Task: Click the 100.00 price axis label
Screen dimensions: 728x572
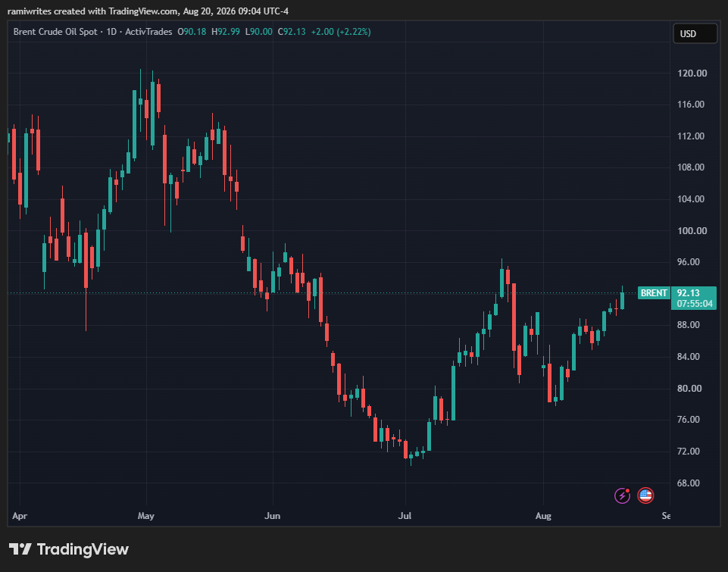Action: point(692,231)
